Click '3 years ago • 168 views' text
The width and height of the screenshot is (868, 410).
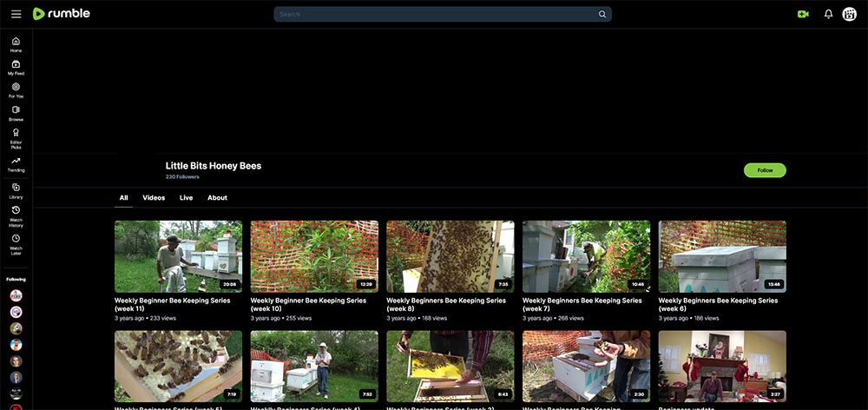pyautogui.click(x=417, y=319)
